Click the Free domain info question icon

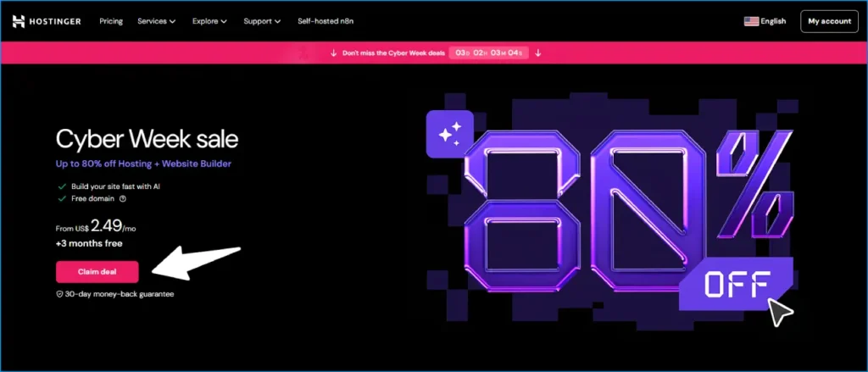(x=123, y=199)
